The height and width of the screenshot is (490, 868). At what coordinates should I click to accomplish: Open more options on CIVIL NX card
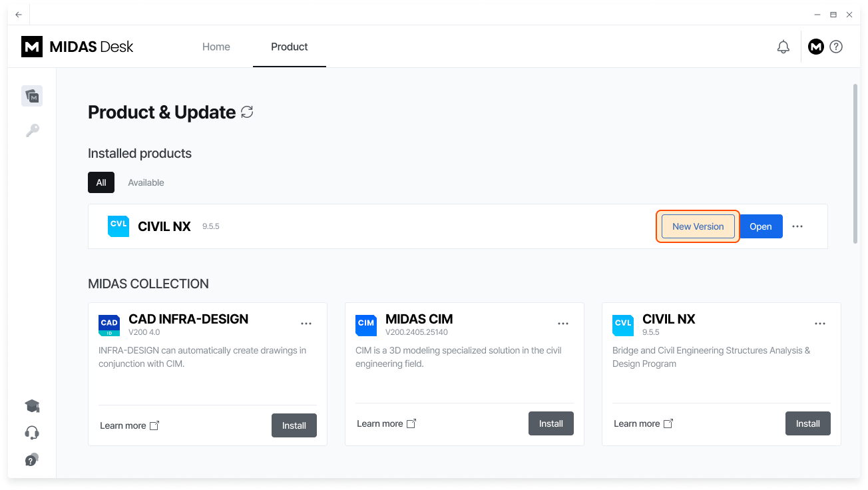click(x=820, y=324)
